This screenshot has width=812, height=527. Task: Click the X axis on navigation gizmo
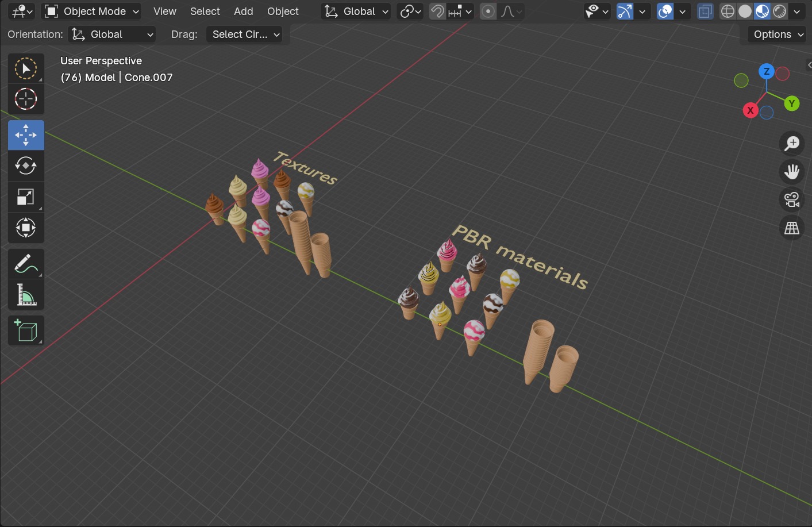[751, 110]
